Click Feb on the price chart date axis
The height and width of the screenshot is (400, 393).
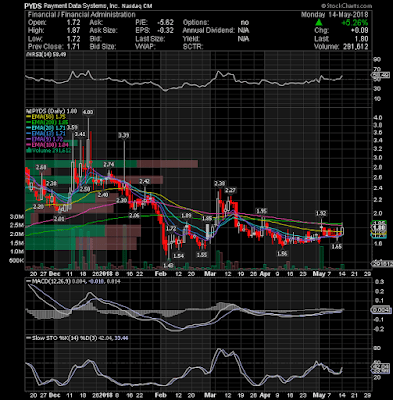click(161, 274)
